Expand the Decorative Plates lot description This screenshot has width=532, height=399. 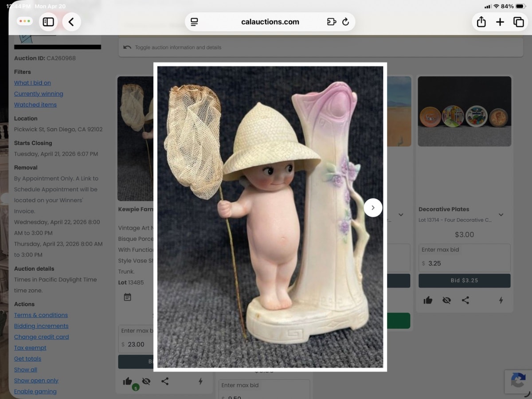point(501,215)
